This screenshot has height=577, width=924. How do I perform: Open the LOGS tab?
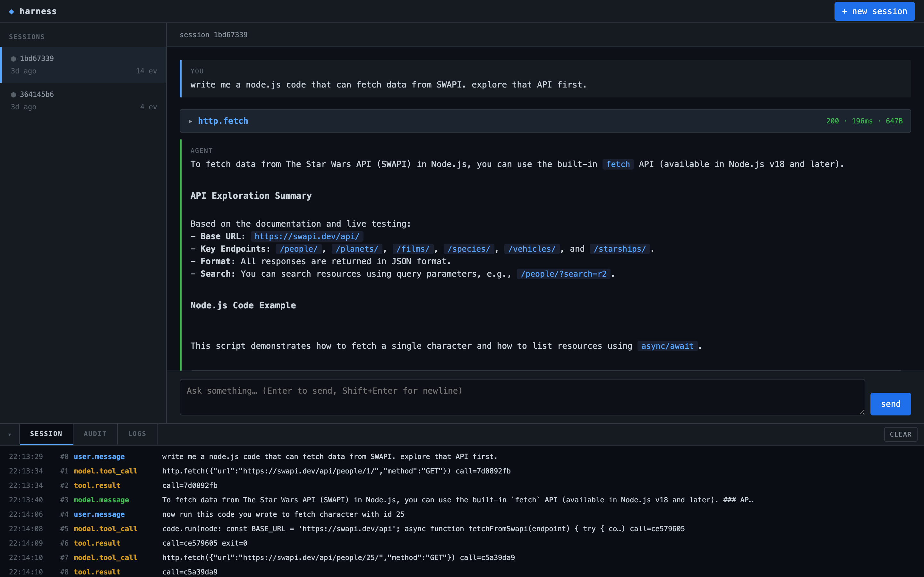click(x=137, y=434)
